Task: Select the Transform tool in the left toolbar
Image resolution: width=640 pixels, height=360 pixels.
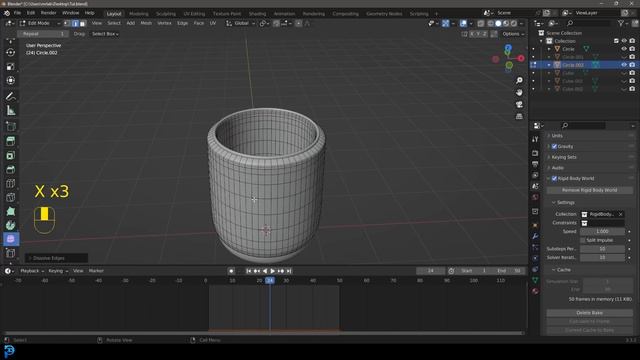Action: coord(11,80)
